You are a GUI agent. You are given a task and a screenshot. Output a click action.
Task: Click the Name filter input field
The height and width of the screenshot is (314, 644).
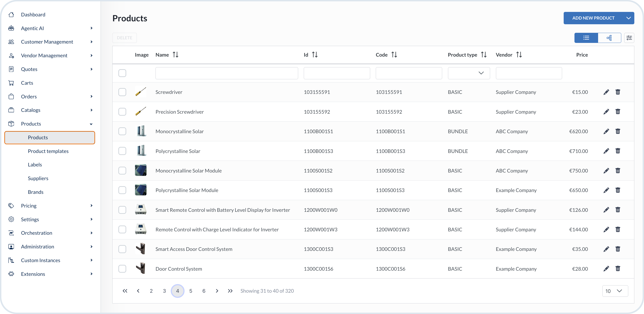coord(227,73)
